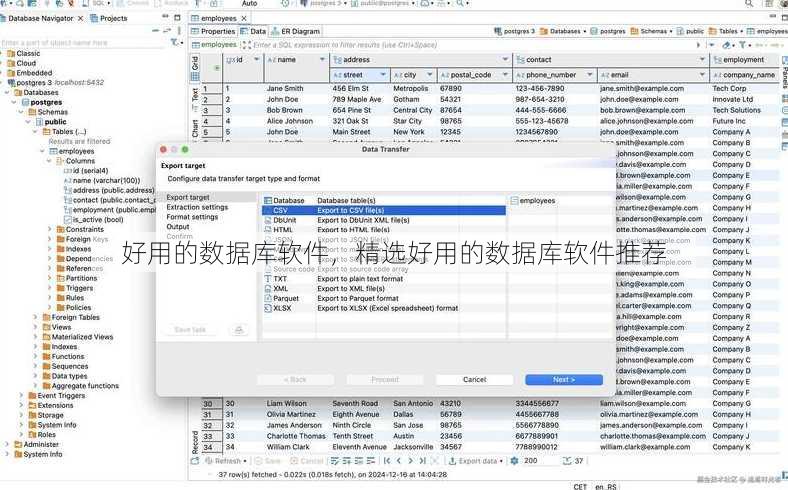788x490 pixels.
Task: Close Database Navigator panel tab
Action: click(80, 18)
